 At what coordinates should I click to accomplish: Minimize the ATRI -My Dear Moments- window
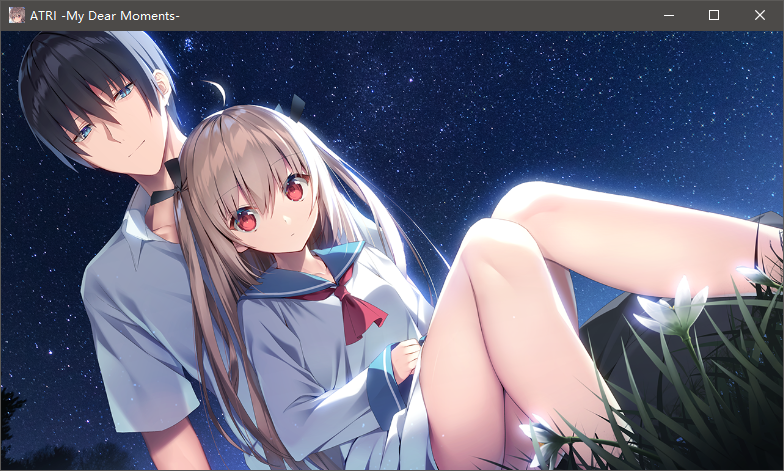pyautogui.click(x=668, y=16)
